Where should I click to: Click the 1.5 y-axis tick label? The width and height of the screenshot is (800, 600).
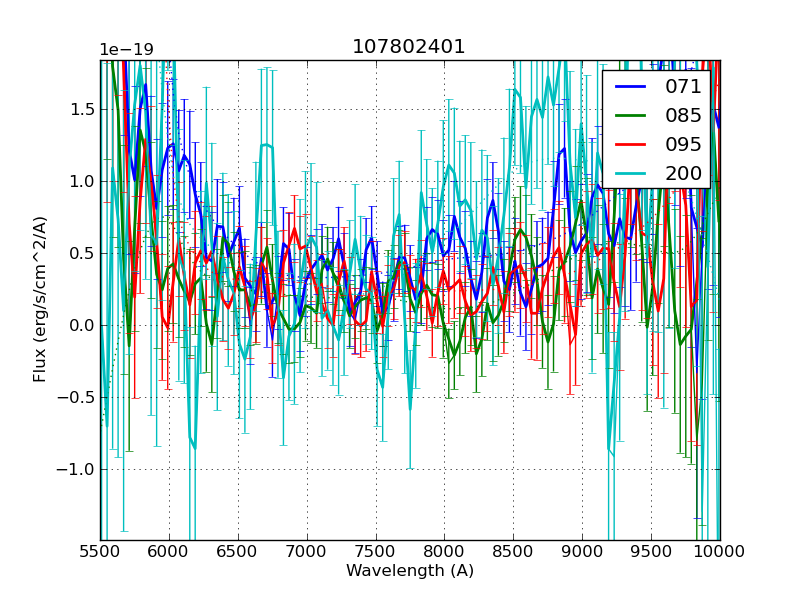(x=80, y=109)
